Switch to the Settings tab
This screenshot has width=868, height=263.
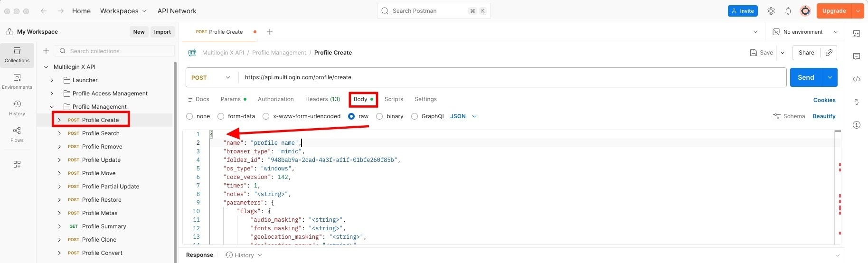(425, 99)
